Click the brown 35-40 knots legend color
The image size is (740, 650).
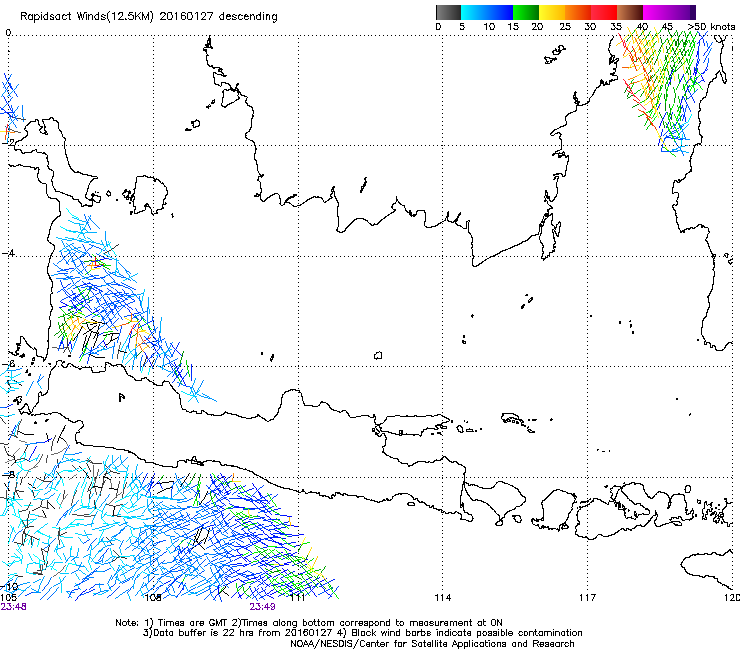[630, 12]
